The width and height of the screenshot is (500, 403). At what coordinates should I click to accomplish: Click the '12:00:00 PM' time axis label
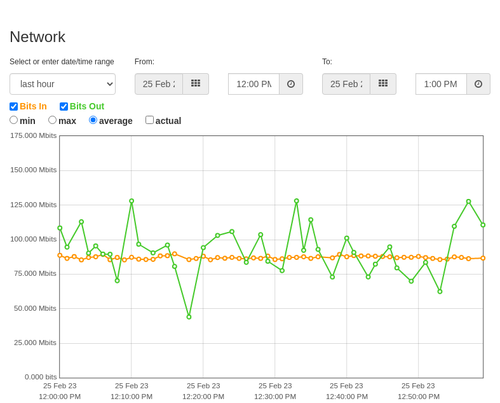click(60, 397)
